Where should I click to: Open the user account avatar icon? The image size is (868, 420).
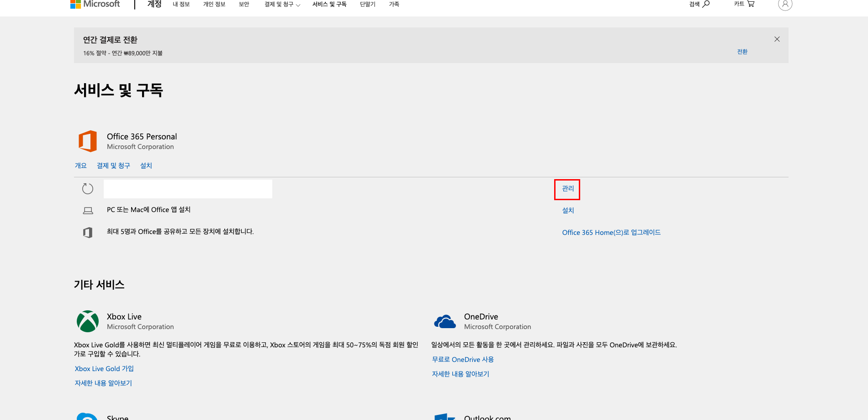tap(785, 5)
